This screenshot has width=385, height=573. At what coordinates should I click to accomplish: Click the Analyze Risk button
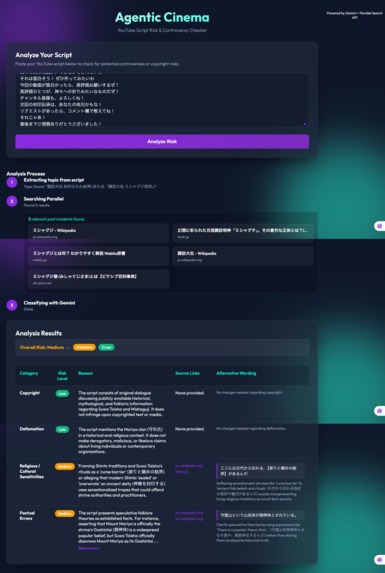pyautogui.click(x=162, y=141)
